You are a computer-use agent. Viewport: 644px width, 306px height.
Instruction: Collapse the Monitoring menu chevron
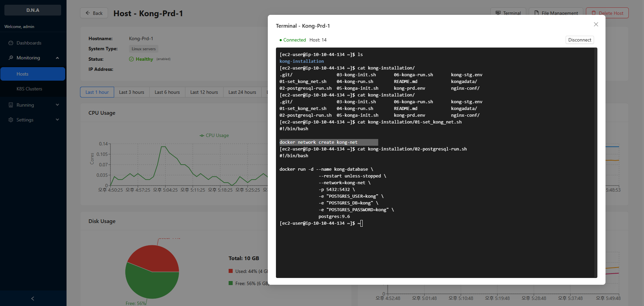[x=57, y=58]
